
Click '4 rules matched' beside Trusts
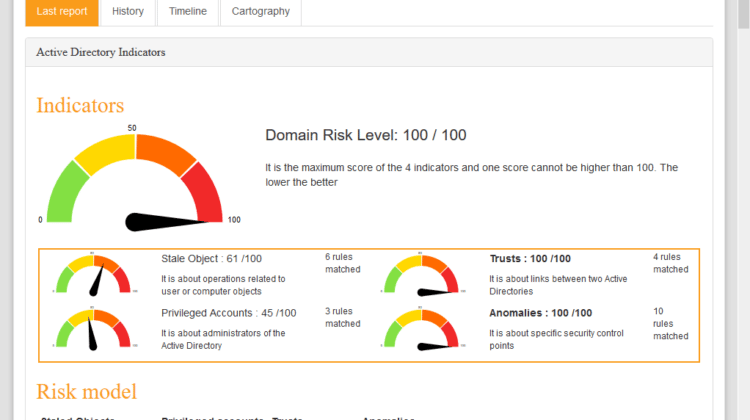pyautogui.click(x=671, y=263)
